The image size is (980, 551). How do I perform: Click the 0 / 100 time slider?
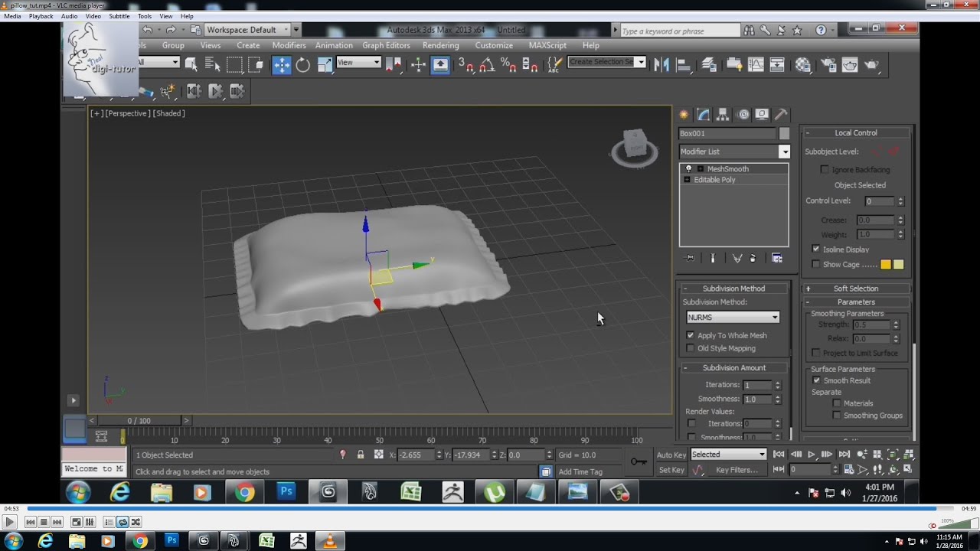click(139, 421)
